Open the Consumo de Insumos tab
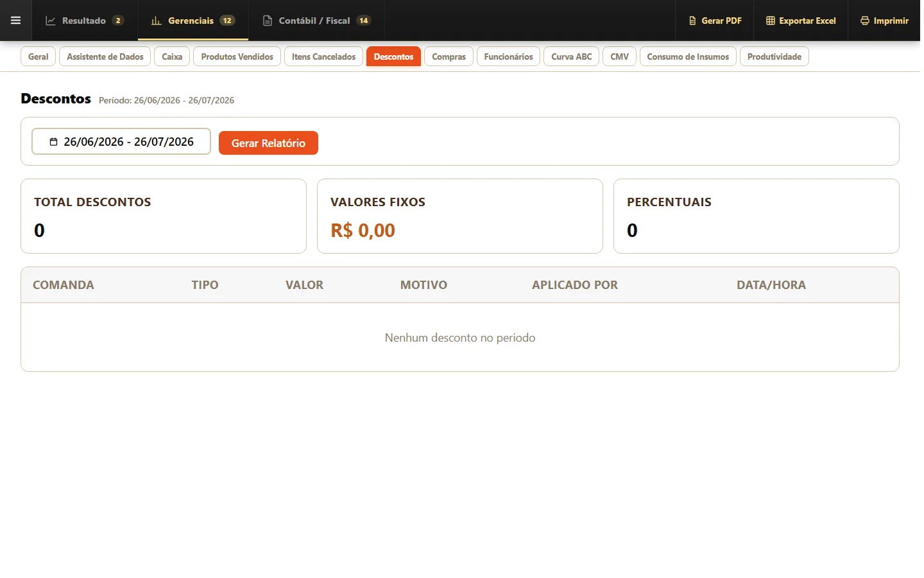Image resolution: width=924 pixels, height=578 pixels. pyautogui.click(x=688, y=57)
